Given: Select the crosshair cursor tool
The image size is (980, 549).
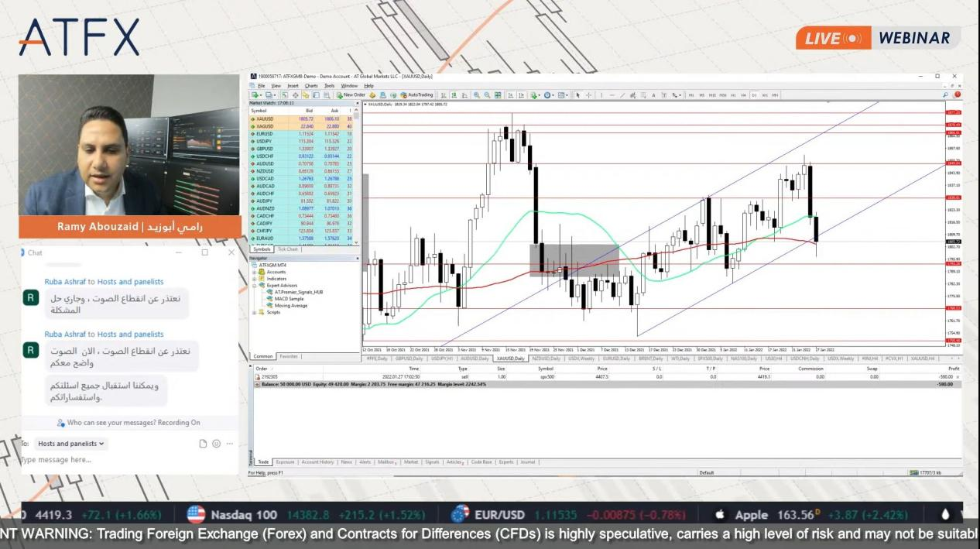Looking at the screenshot, I should tap(588, 94).
